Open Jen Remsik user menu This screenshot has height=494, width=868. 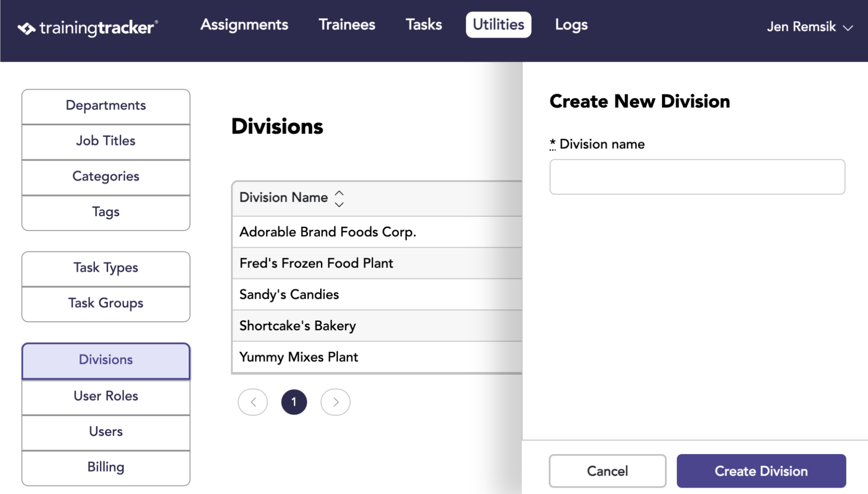pyautogui.click(x=810, y=27)
